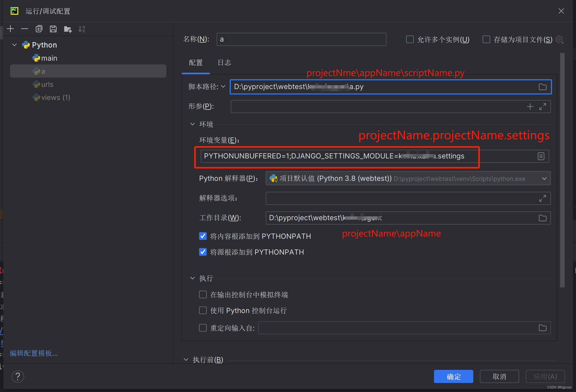Viewport: 576px width, 392px height.
Task: Click the 确定 button
Action: (x=453, y=376)
